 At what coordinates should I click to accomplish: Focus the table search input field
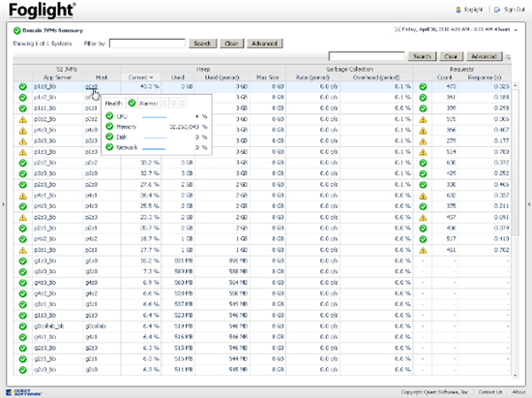pyautogui.click(x=367, y=56)
